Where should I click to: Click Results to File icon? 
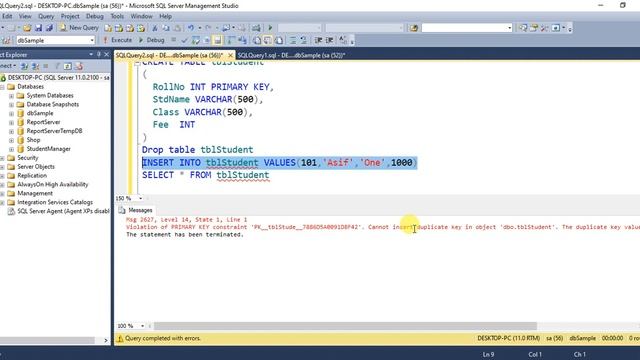click(279, 40)
